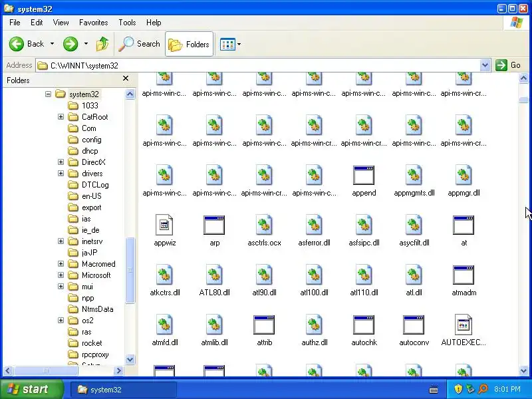Open the Back history dropdown arrow
Viewport: 532px width, 399px height.
(52, 44)
